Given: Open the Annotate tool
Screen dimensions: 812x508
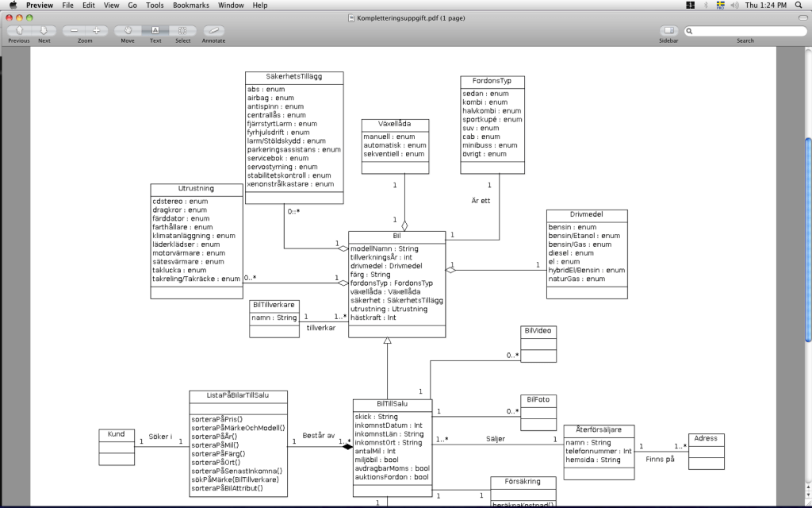Looking at the screenshot, I should (x=212, y=30).
